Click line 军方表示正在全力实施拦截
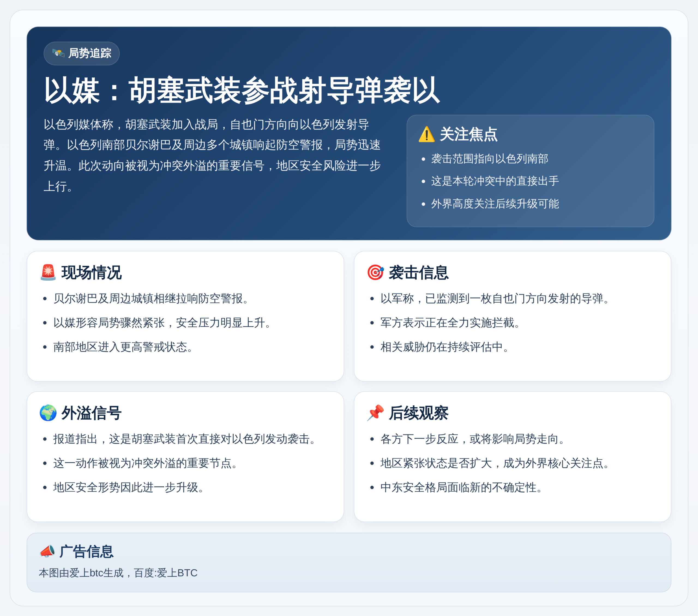This screenshot has width=698, height=616. click(450, 323)
